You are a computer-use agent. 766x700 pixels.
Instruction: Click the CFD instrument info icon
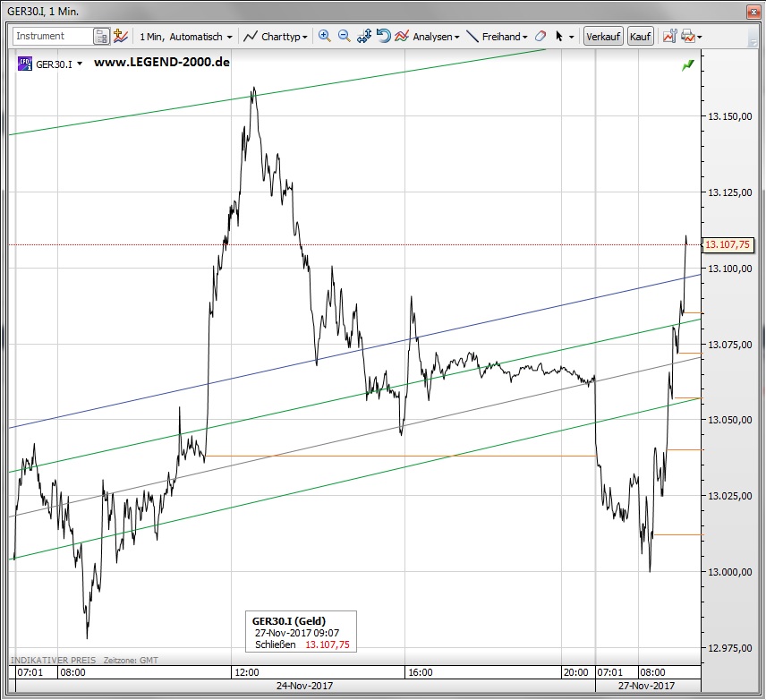coord(24,64)
